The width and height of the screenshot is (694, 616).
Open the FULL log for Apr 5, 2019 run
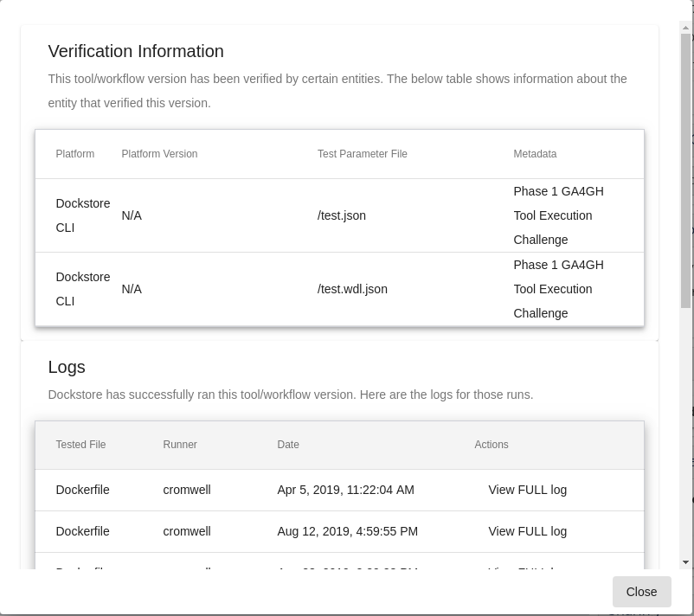527,490
